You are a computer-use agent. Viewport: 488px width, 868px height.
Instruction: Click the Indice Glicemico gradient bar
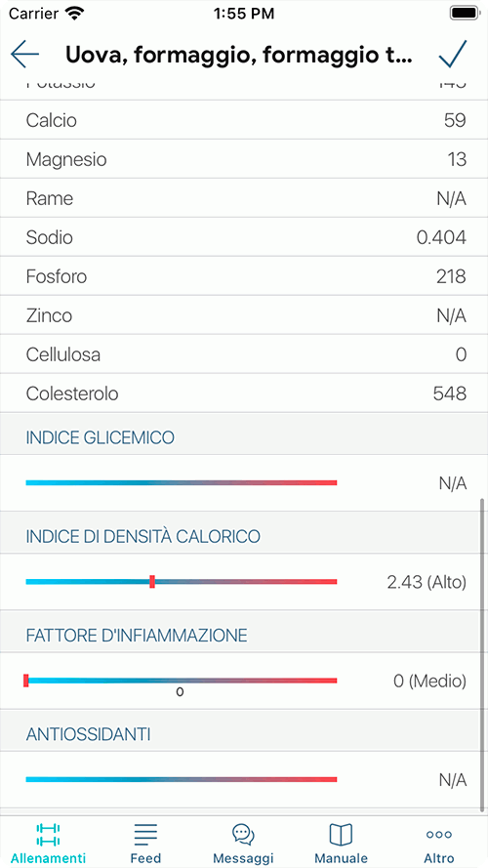(x=182, y=482)
